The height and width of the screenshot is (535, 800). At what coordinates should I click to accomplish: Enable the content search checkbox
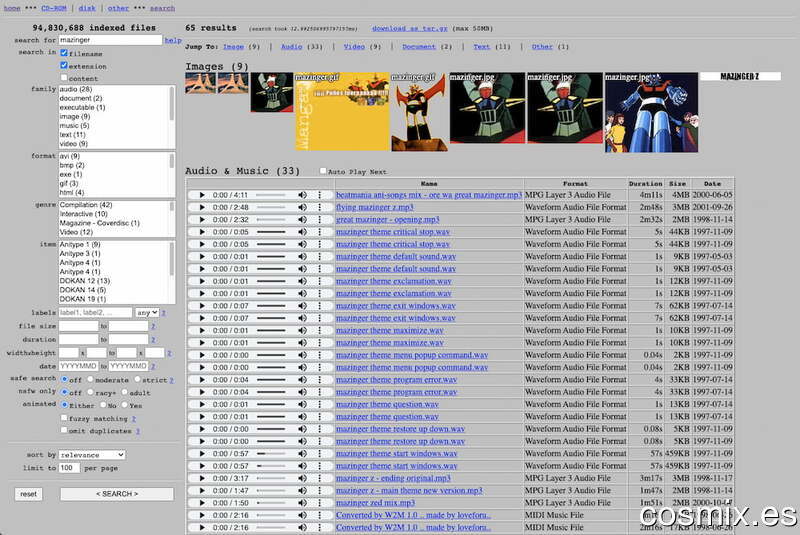(x=64, y=78)
